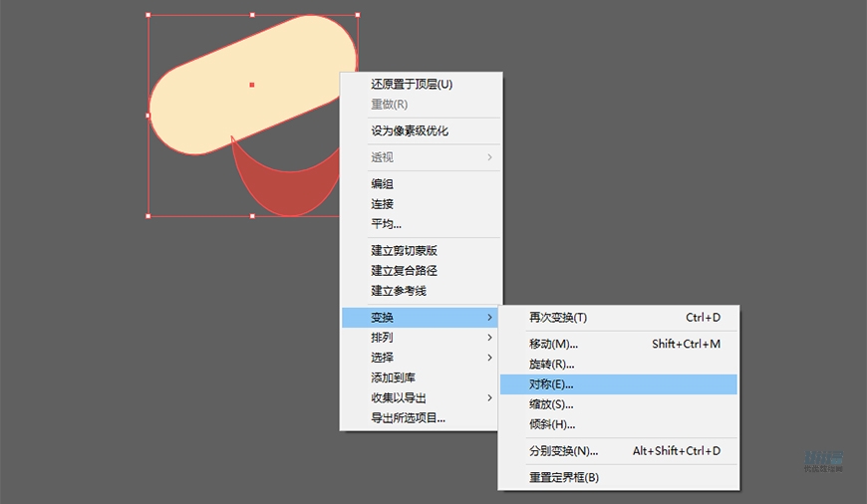The height and width of the screenshot is (504, 867).
Task: Choose 对称(E)... in the transform submenu
Action: point(551,383)
